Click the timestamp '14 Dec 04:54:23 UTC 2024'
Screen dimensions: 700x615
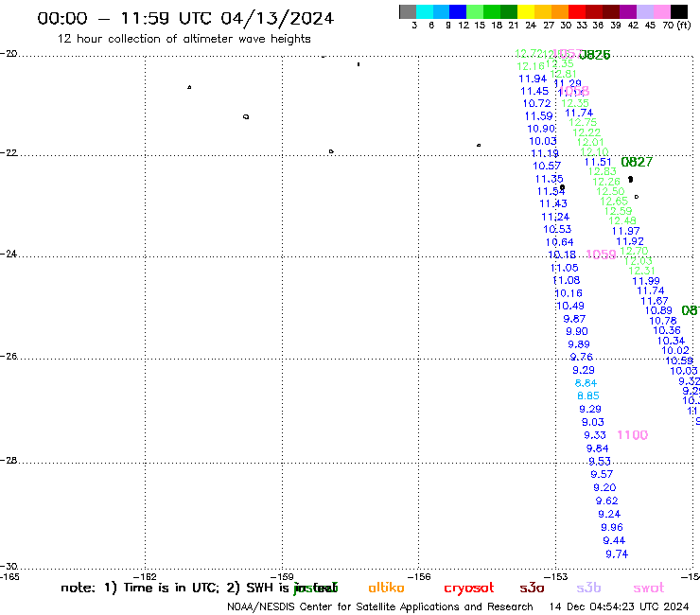(x=619, y=606)
